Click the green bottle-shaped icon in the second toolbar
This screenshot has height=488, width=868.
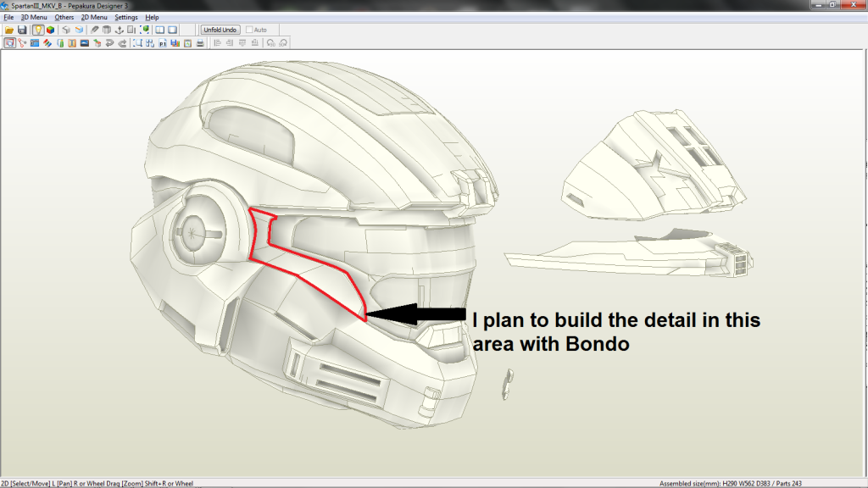(x=60, y=43)
